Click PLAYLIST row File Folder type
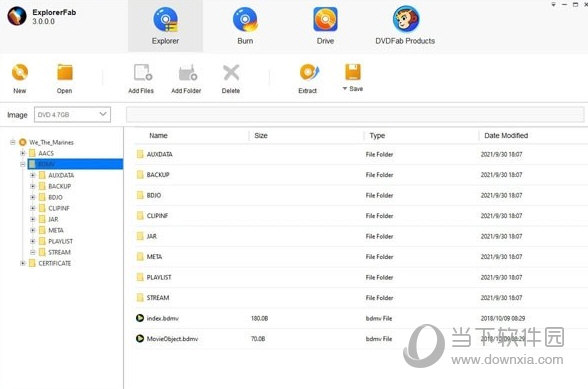The height and width of the screenshot is (389, 588). (380, 277)
